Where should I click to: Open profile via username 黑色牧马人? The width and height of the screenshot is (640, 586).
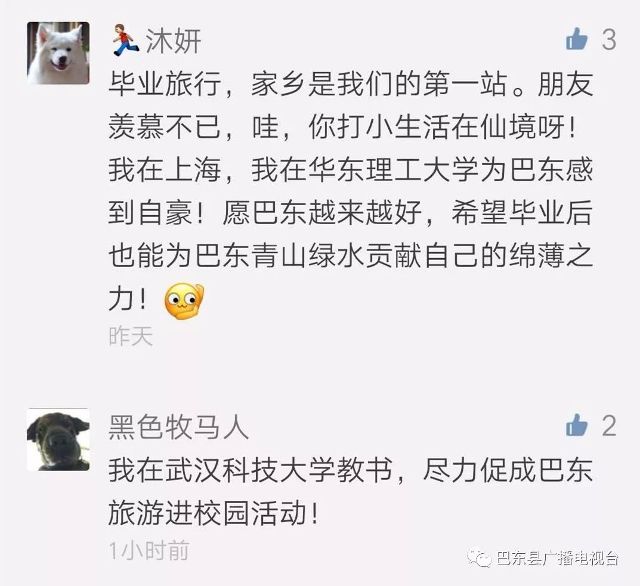[x=178, y=427]
